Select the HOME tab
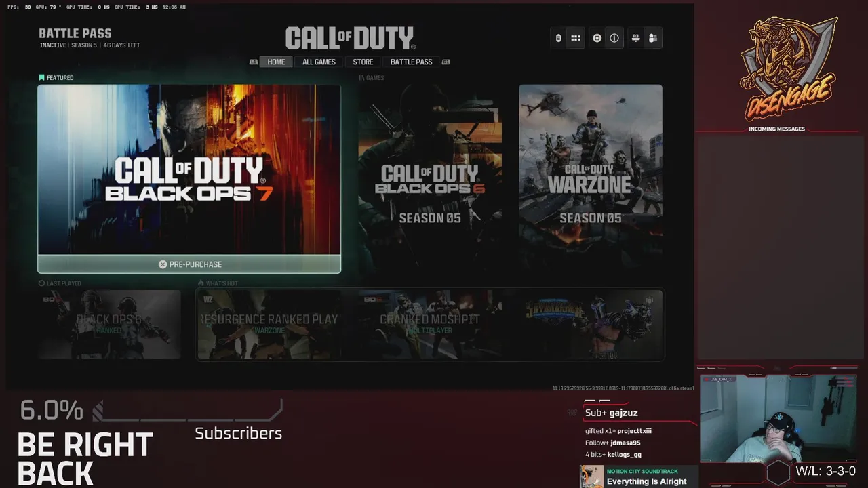 pyautogui.click(x=276, y=62)
